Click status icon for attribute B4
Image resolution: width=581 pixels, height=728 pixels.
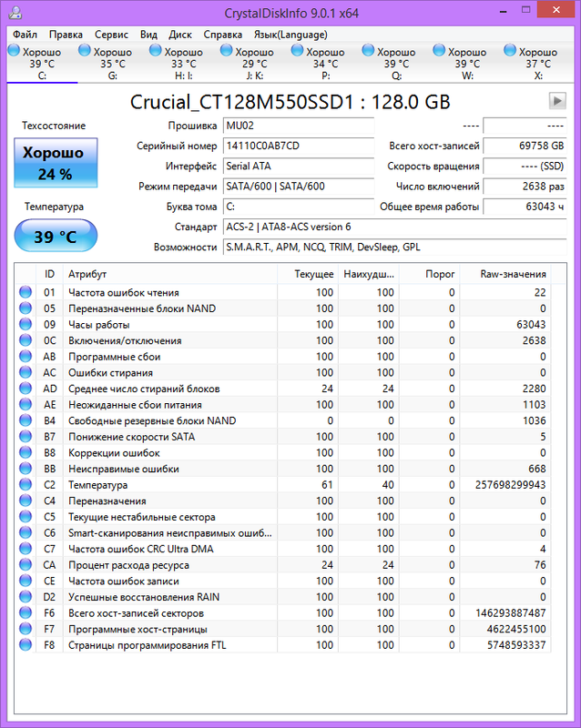point(25,420)
